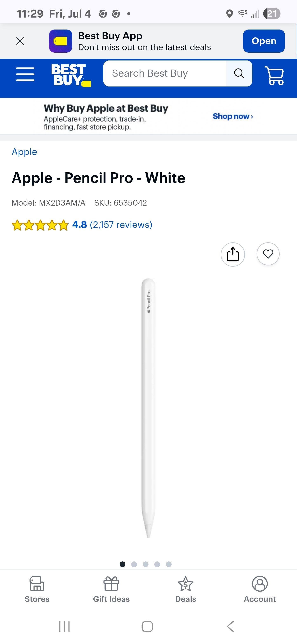Dismiss the Best Buy App banner
The width and height of the screenshot is (297, 644).
[x=20, y=41]
